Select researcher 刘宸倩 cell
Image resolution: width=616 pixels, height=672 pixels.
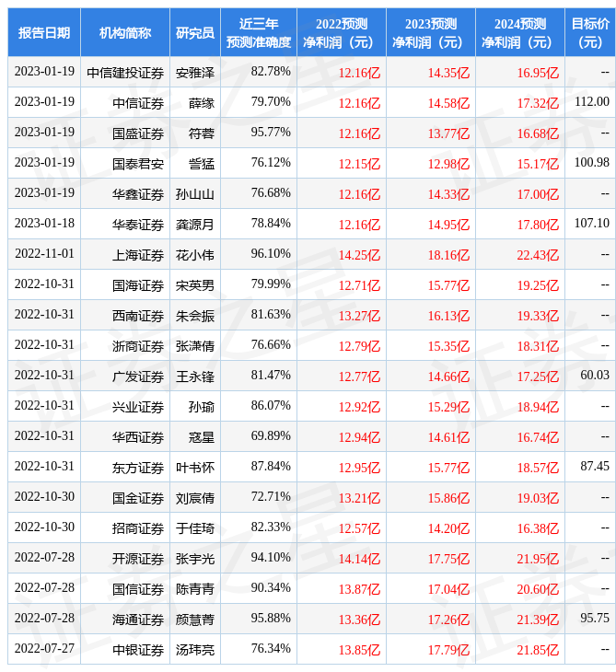195,498
